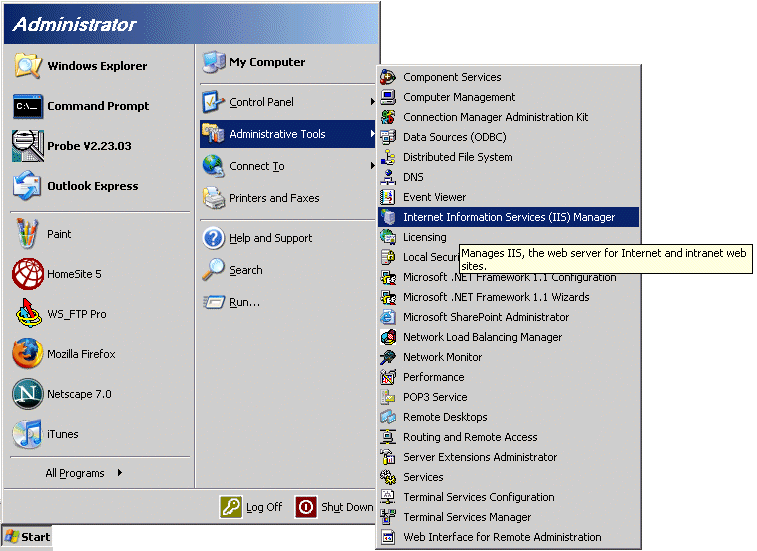Open the Licensing tool
Image resolution: width=757 pixels, height=551 pixels.
coord(508,237)
